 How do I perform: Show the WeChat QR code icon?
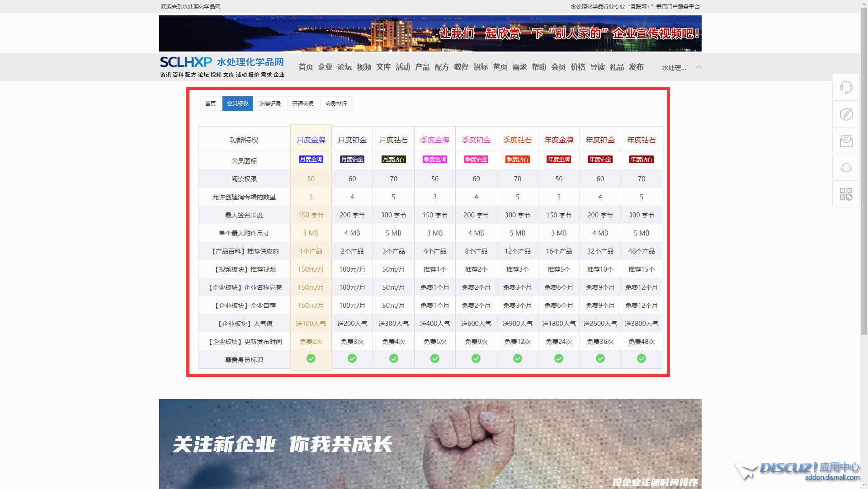(846, 194)
